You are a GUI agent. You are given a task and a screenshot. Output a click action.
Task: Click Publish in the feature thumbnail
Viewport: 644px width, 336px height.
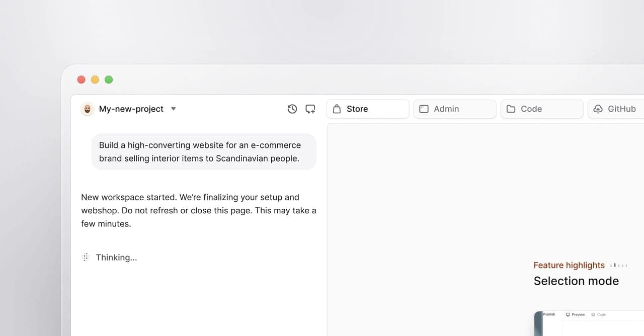(x=549, y=314)
